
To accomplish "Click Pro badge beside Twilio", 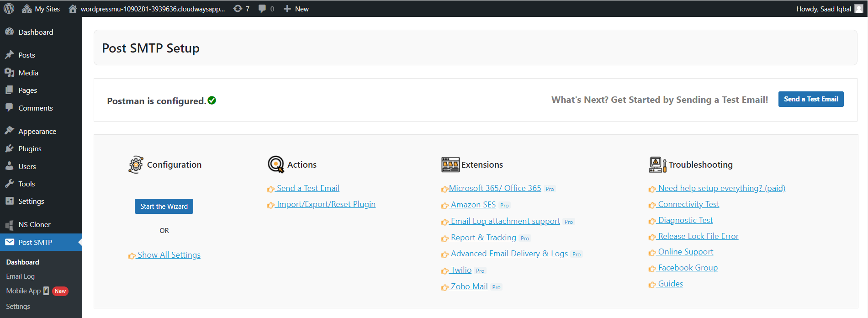I will (x=480, y=271).
